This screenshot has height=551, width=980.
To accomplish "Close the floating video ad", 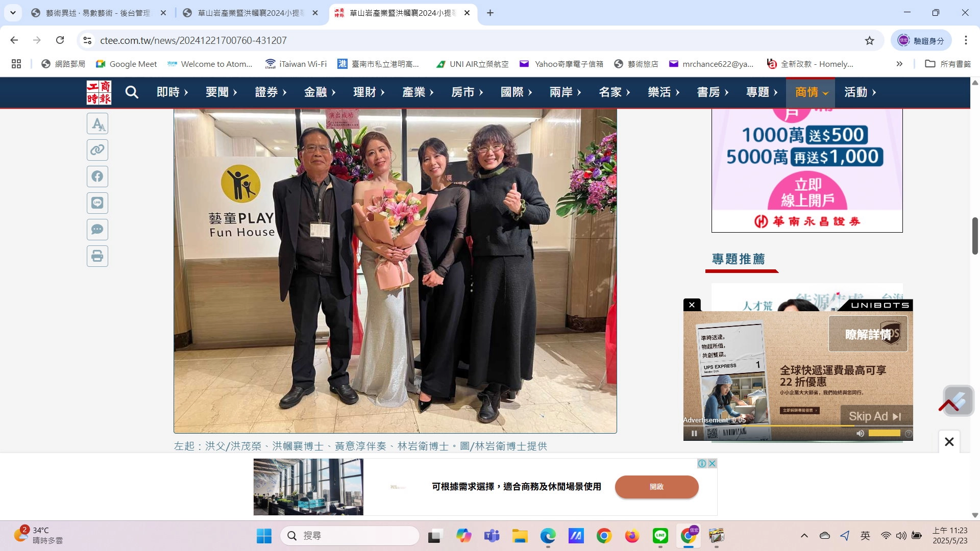I will [x=692, y=305].
